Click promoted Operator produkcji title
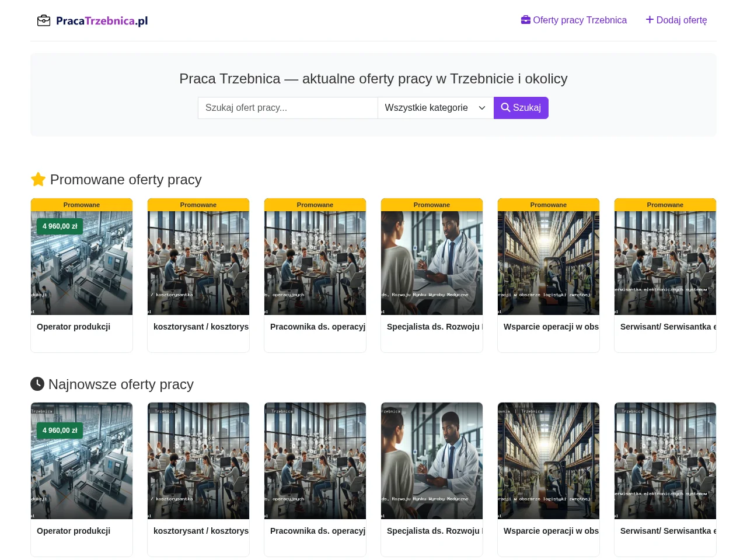This screenshot has width=747, height=560. (x=74, y=327)
